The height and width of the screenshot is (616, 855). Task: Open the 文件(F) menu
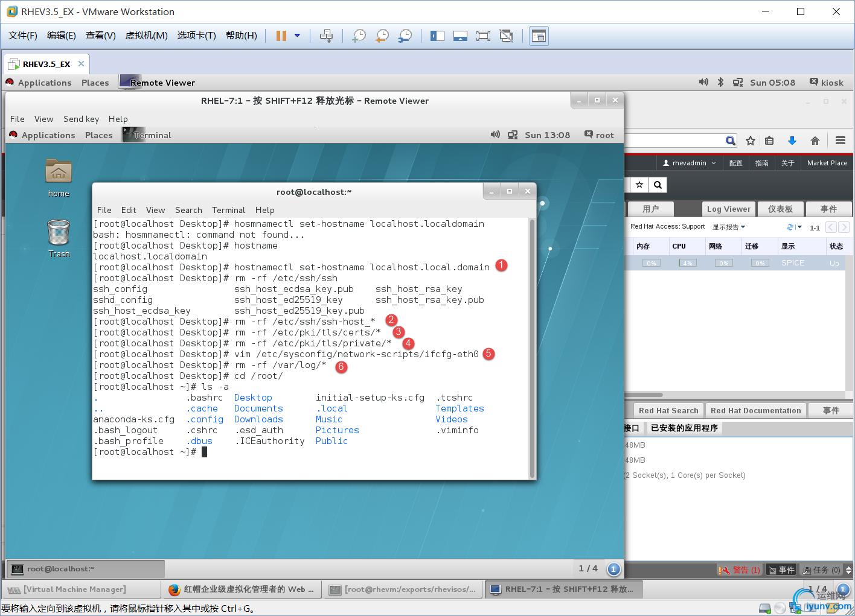(x=23, y=36)
